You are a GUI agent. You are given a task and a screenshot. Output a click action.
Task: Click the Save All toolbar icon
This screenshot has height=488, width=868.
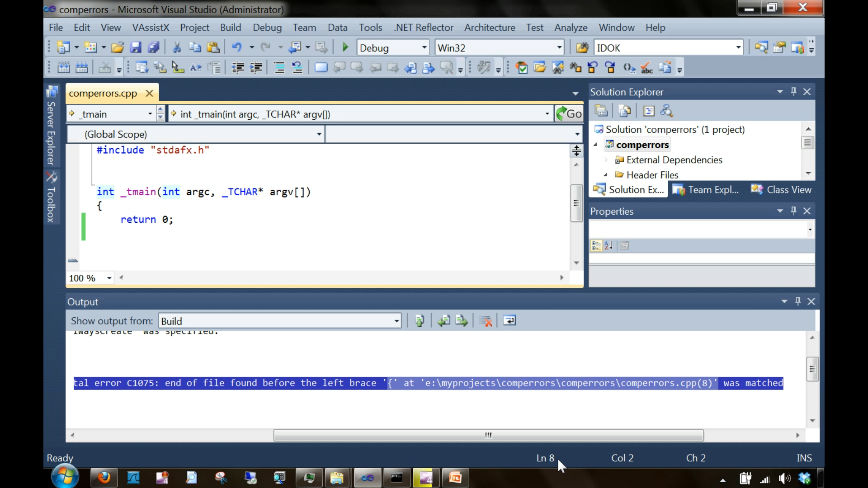(x=154, y=47)
